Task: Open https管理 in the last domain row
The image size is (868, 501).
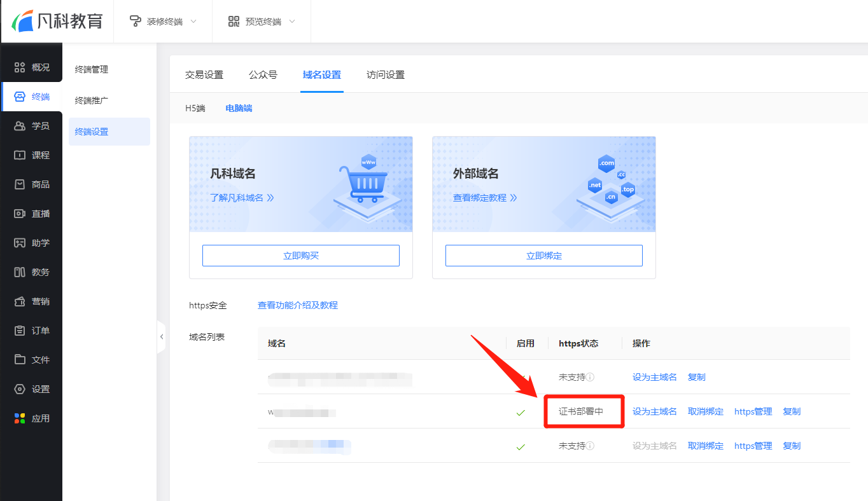Action: pos(753,446)
